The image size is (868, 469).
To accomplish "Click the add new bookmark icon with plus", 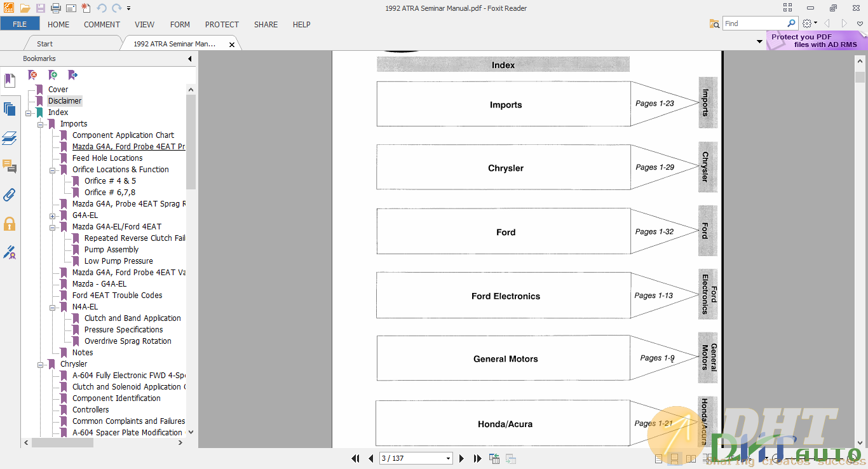I will click(53, 75).
